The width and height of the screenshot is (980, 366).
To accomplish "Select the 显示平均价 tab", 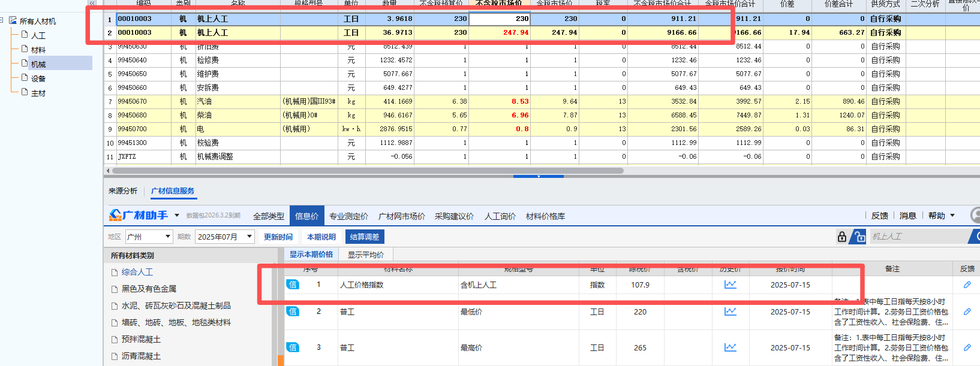I will click(x=366, y=255).
